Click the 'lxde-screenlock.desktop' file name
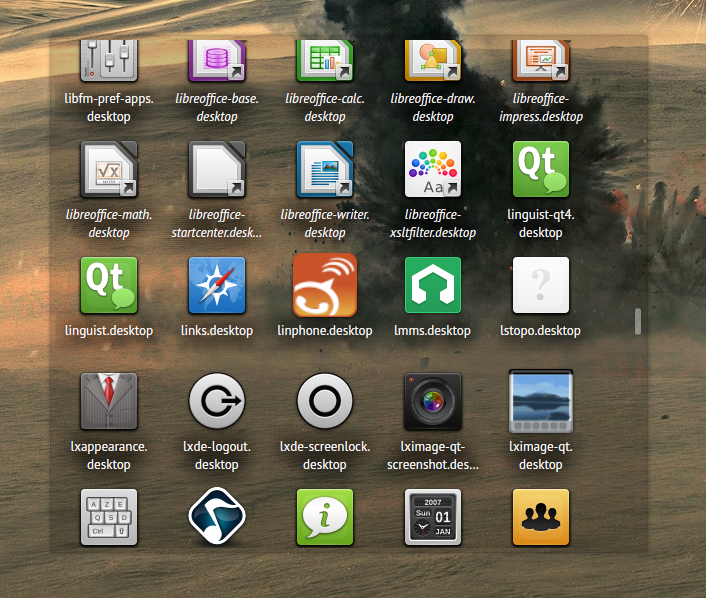Screen dimensions: 706x598 point(325,455)
